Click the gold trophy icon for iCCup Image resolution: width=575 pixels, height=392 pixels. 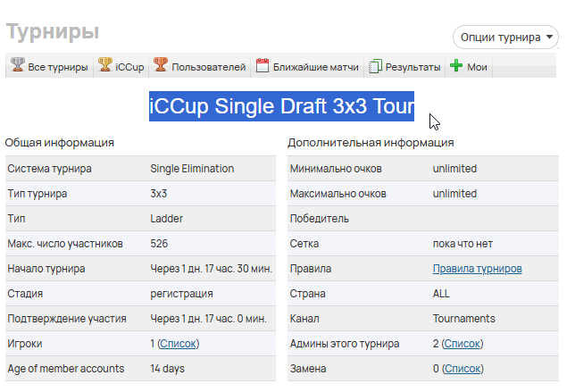(104, 65)
